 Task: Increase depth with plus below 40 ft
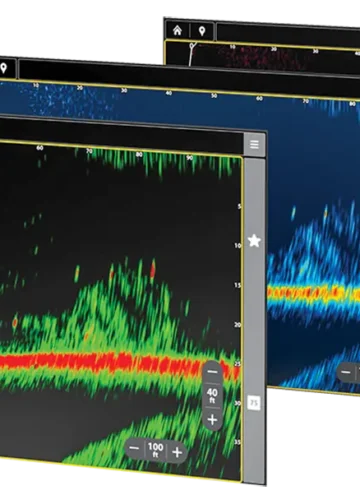click(x=212, y=419)
